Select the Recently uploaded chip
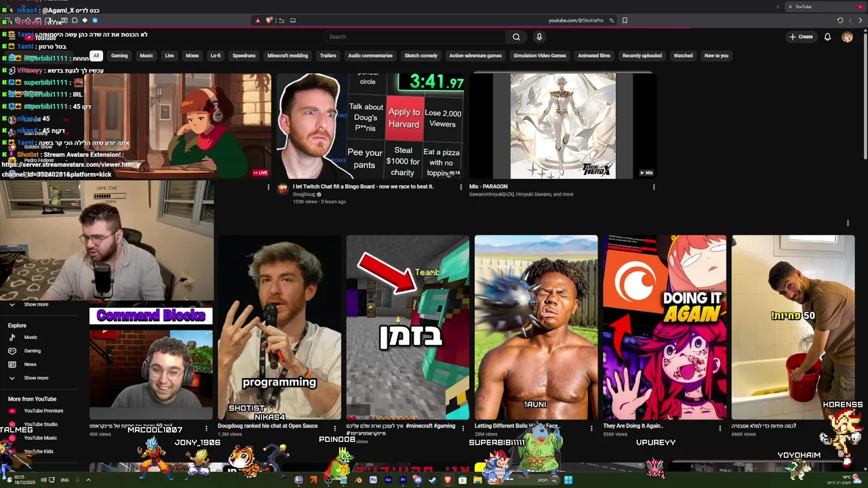This screenshot has width=868, height=488. 642,56
